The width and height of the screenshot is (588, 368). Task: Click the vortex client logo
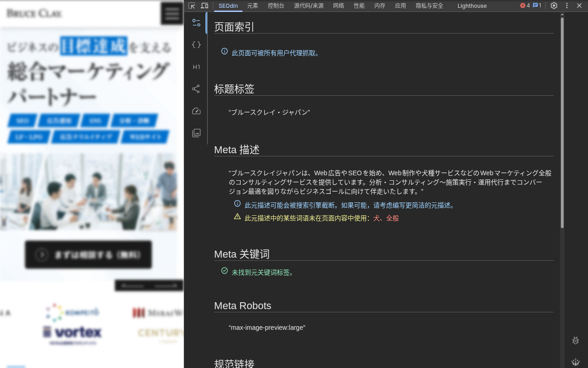pyautogui.click(x=72, y=335)
